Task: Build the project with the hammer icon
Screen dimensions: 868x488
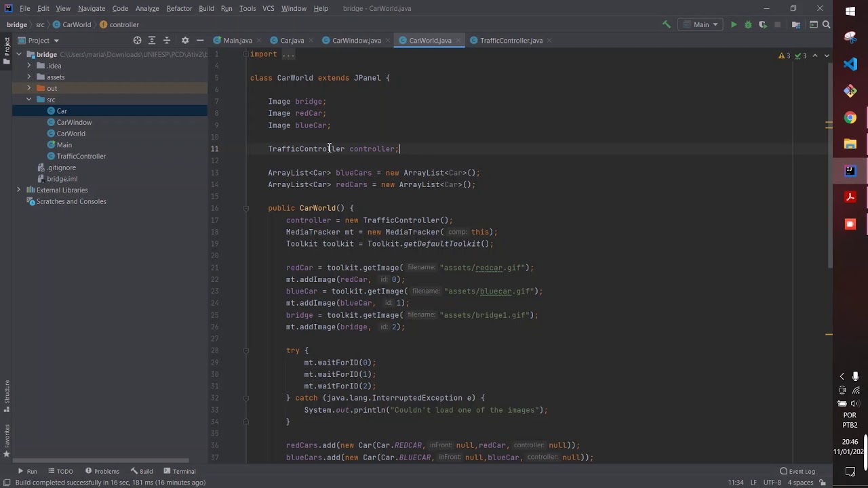Action: [x=667, y=24]
